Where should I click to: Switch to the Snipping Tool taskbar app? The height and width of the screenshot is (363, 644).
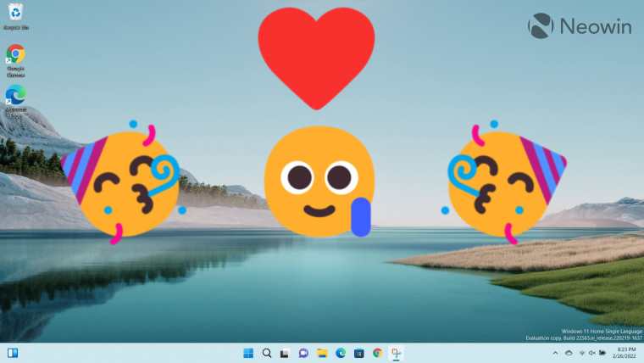coord(396,353)
